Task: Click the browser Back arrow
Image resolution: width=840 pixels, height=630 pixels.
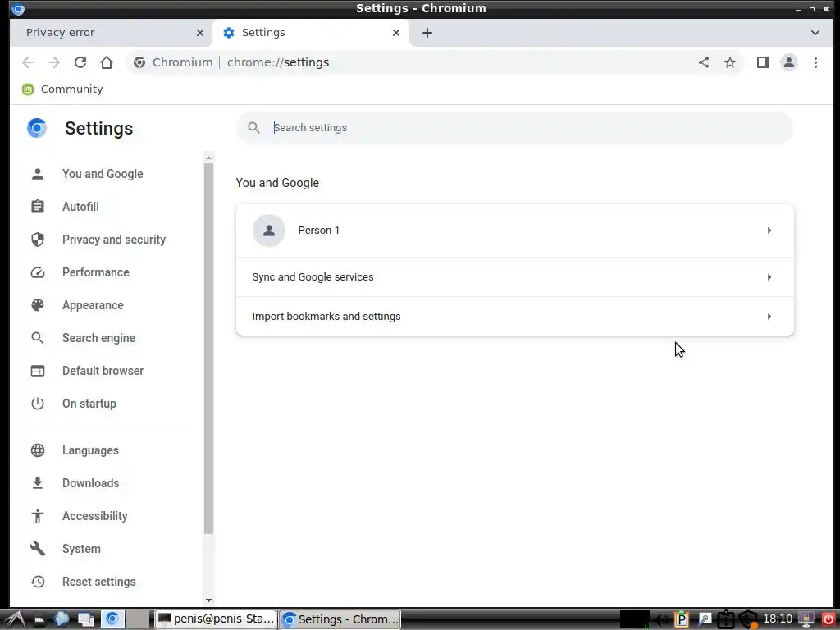Action: pyautogui.click(x=28, y=62)
